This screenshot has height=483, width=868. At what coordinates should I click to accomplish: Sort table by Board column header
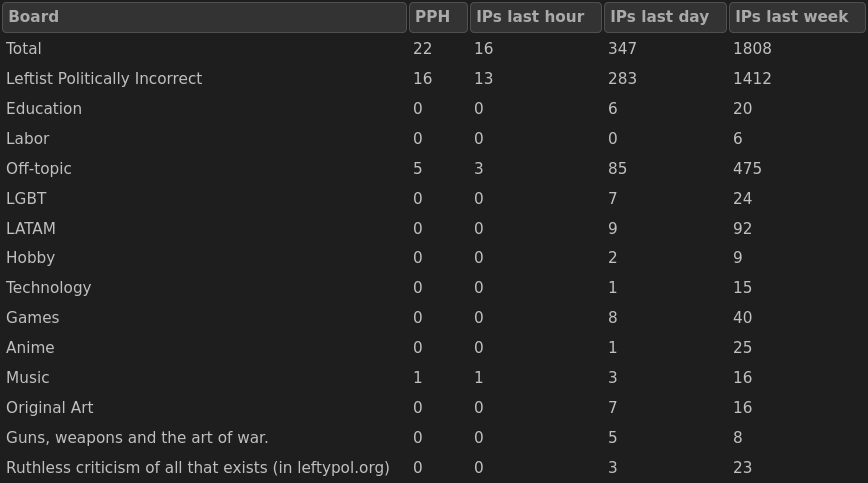coord(204,17)
